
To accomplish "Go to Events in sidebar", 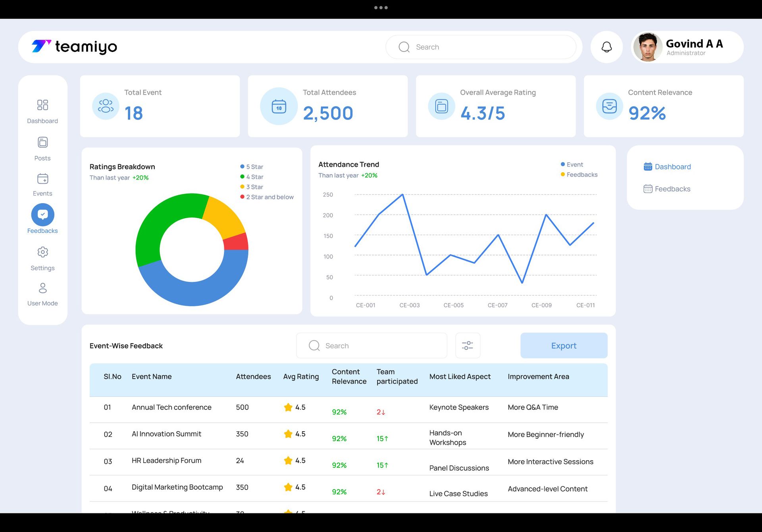I will pyautogui.click(x=42, y=179).
